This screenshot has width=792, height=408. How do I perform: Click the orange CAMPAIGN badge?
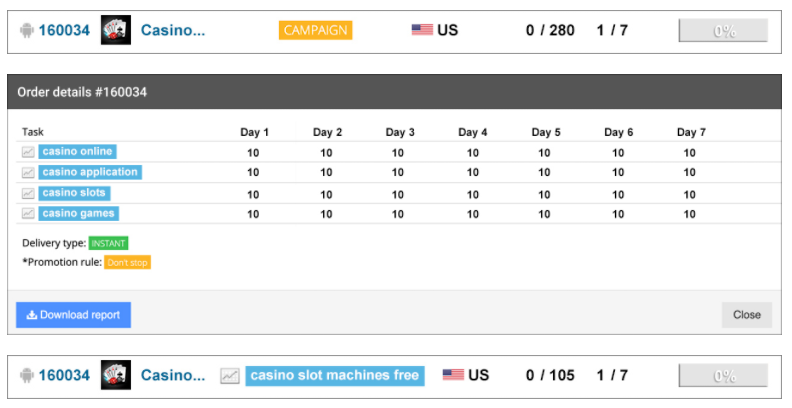tap(316, 30)
